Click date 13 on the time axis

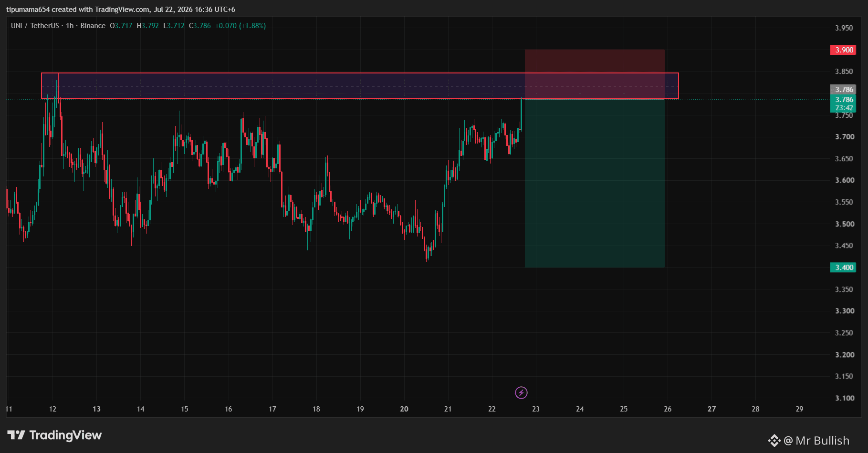tap(96, 409)
